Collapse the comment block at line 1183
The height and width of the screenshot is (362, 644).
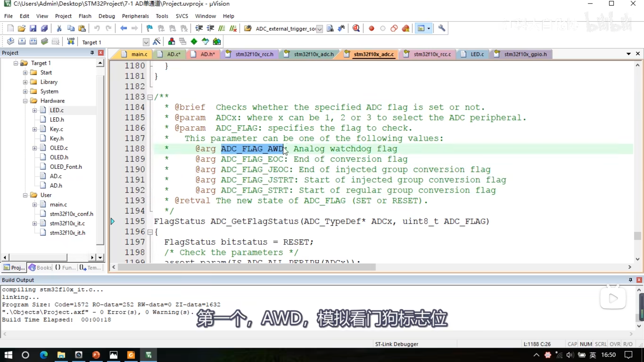[150, 97]
